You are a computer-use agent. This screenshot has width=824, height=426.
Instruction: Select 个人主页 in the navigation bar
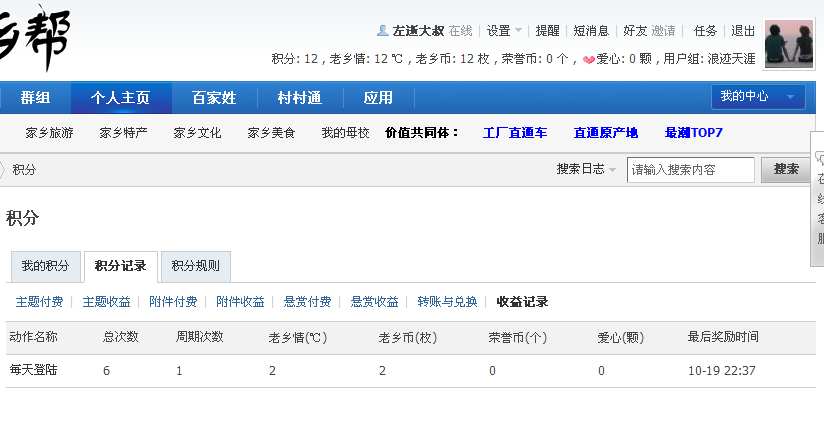(121, 98)
